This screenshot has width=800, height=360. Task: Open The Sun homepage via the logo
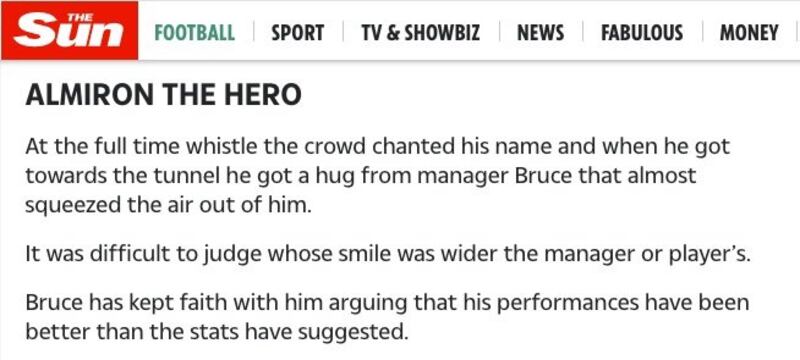[69, 31]
